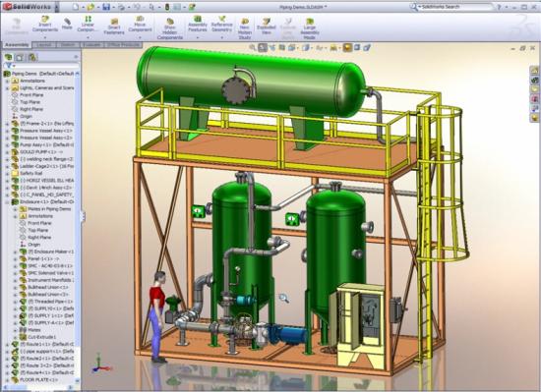Open the PropertyManager tab icon
The image size is (541, 392).
click(20, 57)
